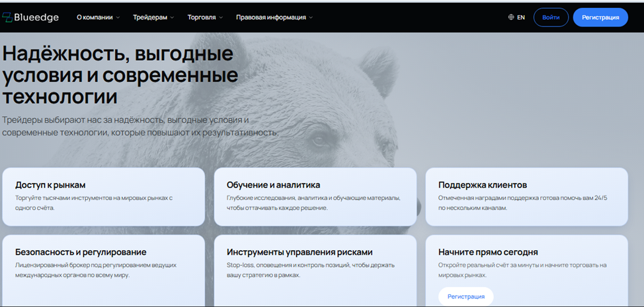Select the Доступ к рынкам card title
The width and height of the screenshot is (644, 307).
pyautogui.click(x=50, y=185)
